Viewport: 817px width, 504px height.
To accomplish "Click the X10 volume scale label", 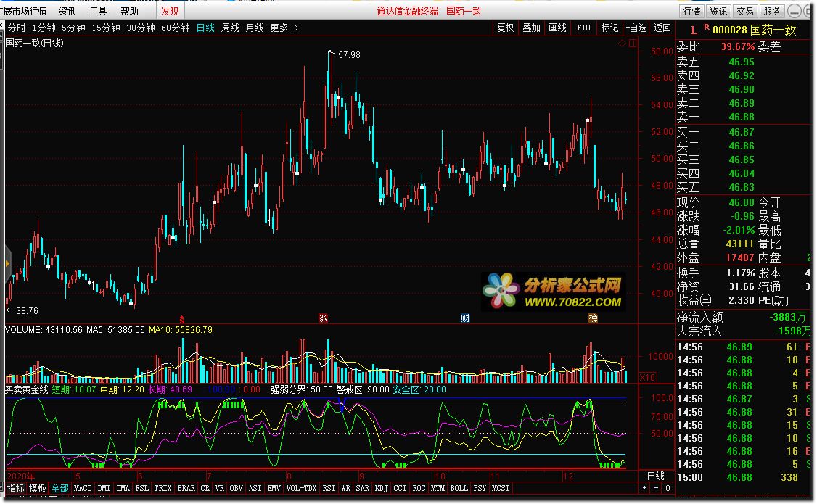I will (x=648, y=378).
